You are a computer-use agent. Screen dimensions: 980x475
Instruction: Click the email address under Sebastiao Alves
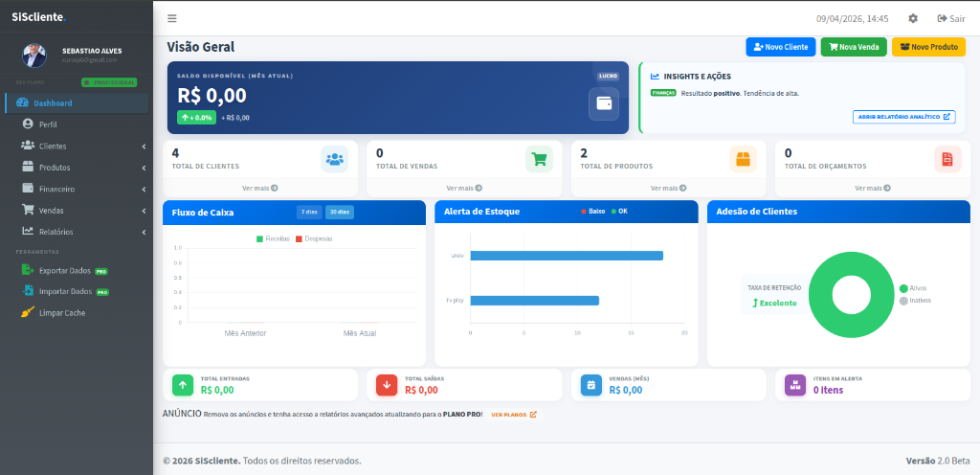[x=89, y=60]
